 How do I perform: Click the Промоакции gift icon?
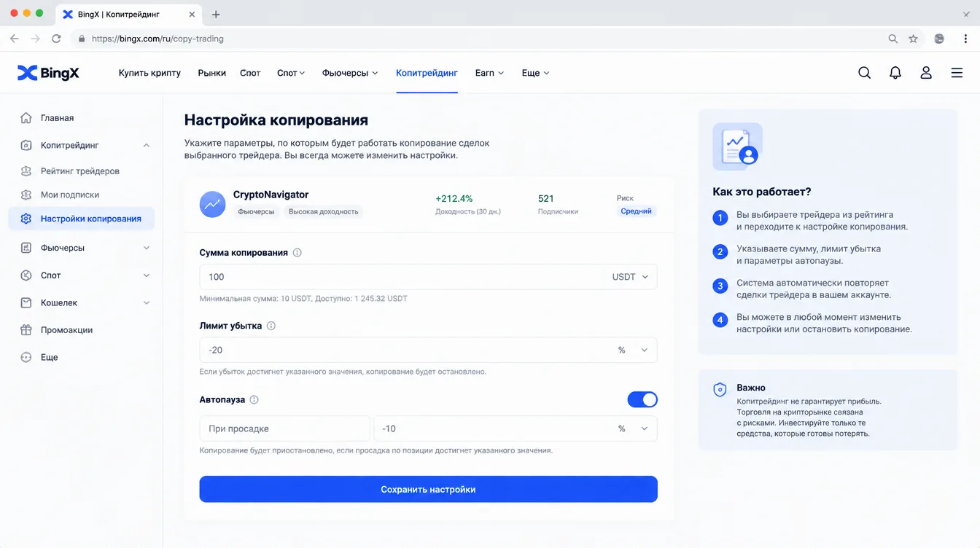click(x=26, y=330)
